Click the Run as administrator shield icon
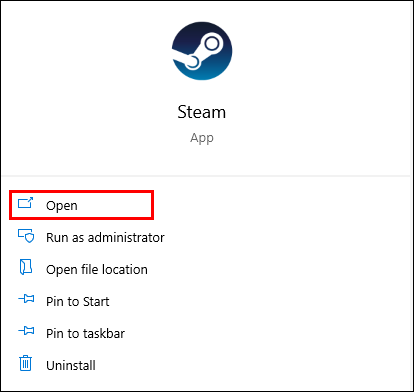 (x=26, y=236)
